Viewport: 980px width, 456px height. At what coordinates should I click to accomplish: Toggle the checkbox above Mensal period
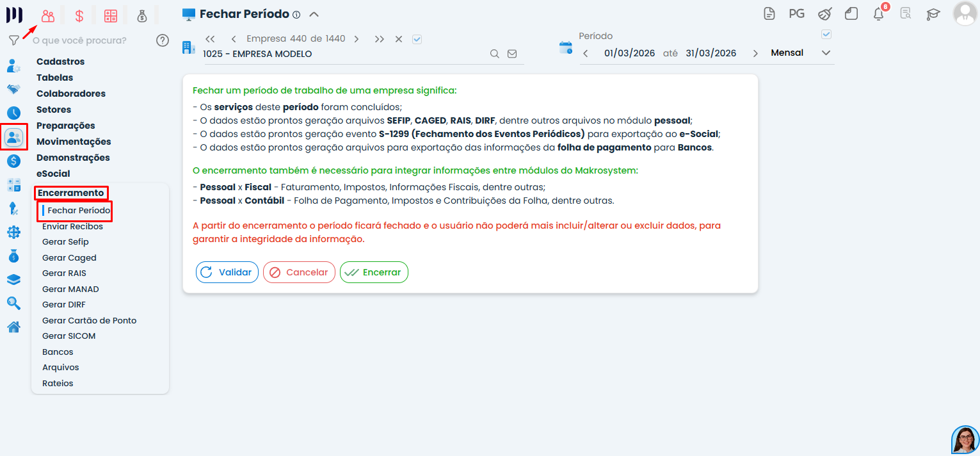[x=826, y=34]
